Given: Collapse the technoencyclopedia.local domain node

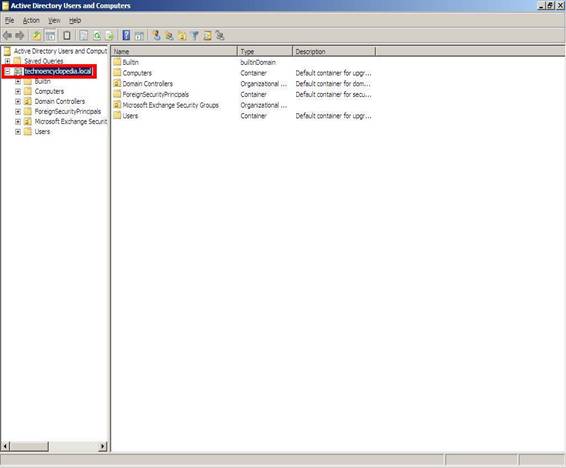Looking at the screenshot, I should click(8, 71).
